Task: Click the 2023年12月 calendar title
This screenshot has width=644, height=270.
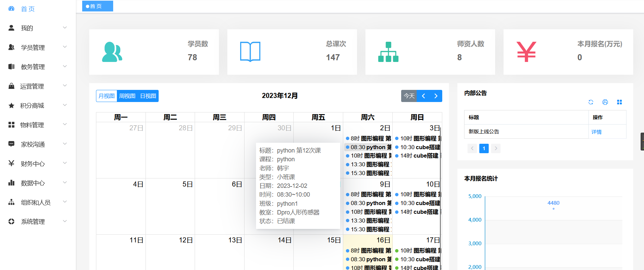Action: [280, 96]
